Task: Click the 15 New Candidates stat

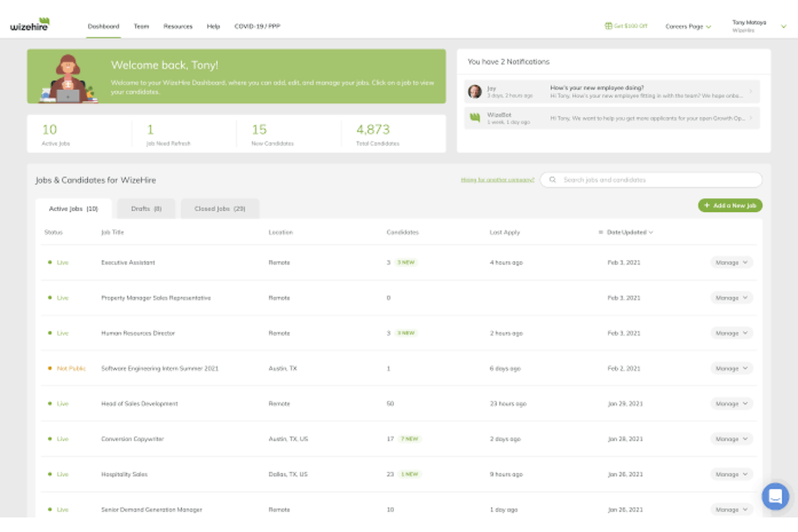Action: point(272,134)
